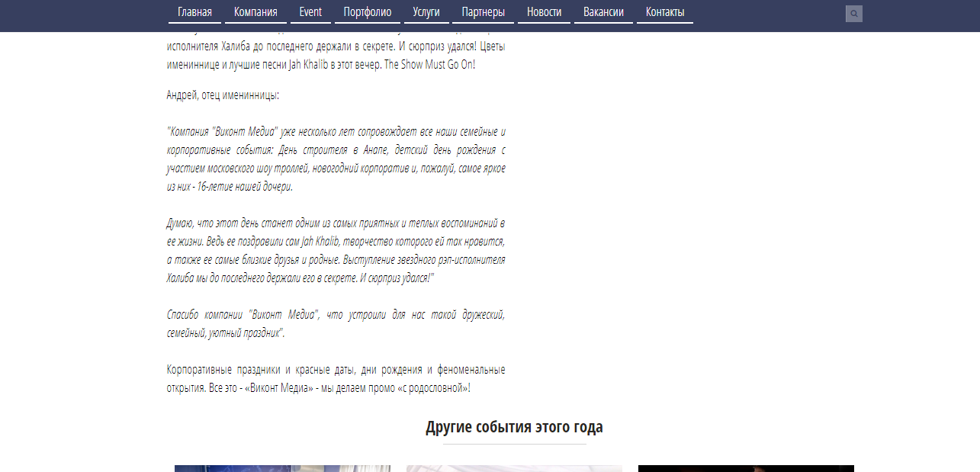980x472 pixels.
Task: Open Вакансии in the top menu
Action: 603,12
